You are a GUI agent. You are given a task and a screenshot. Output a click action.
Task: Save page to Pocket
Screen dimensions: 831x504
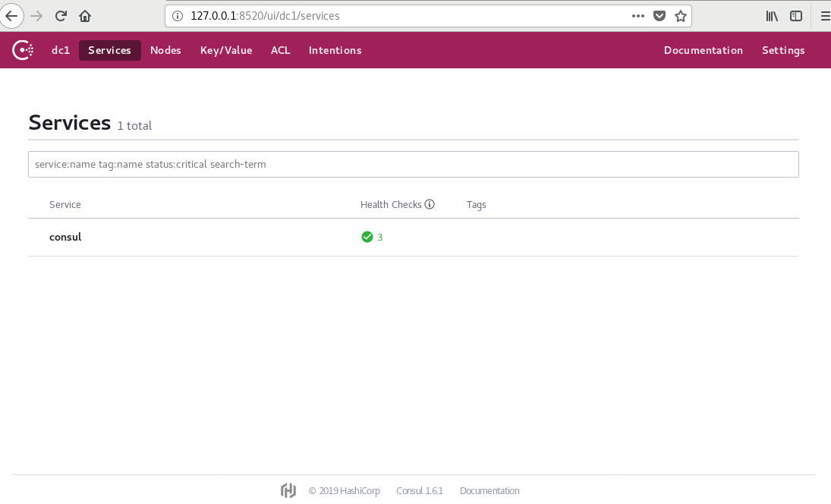(659, 16)
